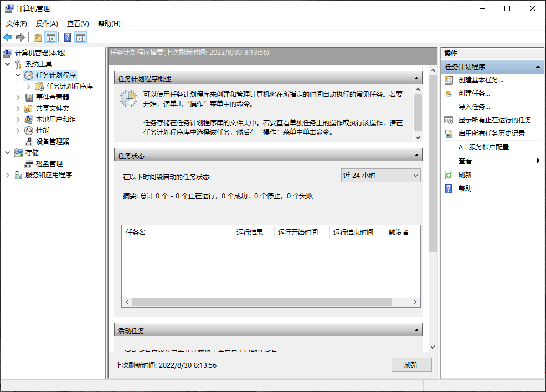Click the 创建基本任务 icon in actions pane
The image size is (546, 392).
tap(449, 80)
